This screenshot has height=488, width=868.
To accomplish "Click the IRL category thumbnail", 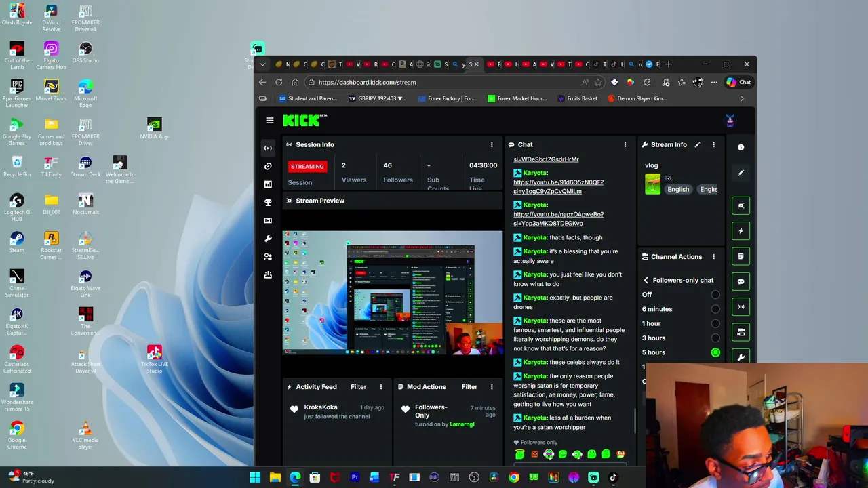I will [x=652, y=184].
